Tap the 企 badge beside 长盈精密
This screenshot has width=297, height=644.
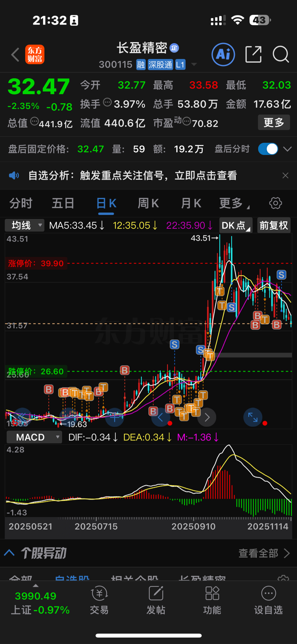tap(174, 48)
